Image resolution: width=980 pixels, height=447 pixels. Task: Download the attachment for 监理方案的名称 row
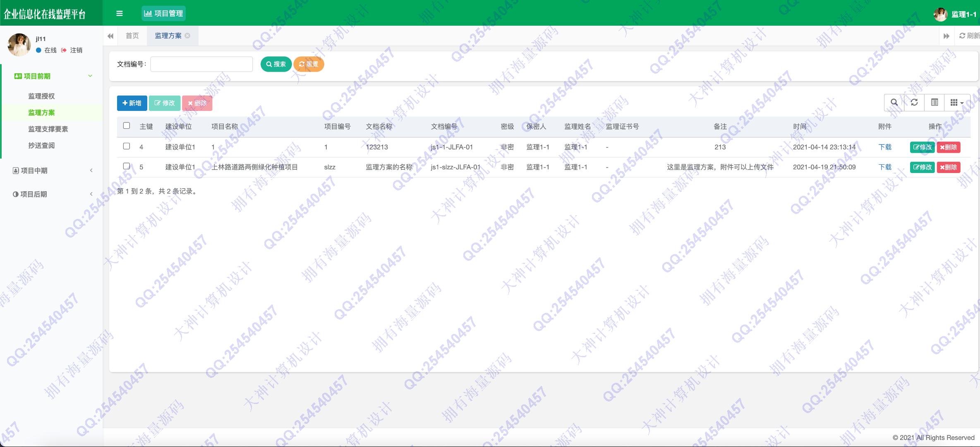click(x=885, y=167)
